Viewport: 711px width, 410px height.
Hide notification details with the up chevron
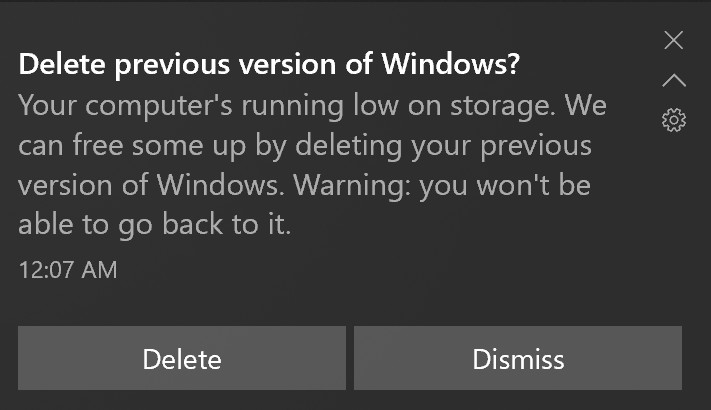tap(674, 80)
